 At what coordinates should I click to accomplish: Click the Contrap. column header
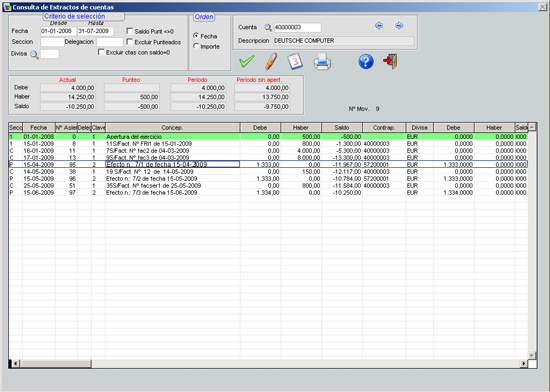coord(384,128)
